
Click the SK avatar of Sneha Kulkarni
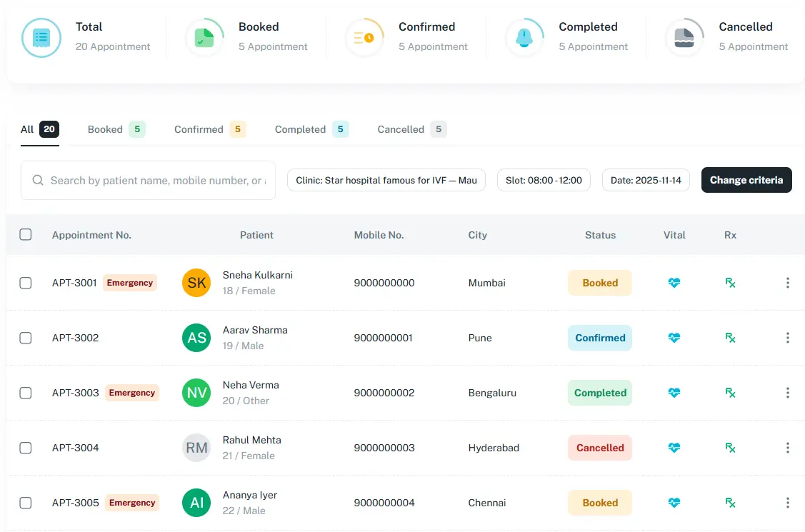(196, 283)
